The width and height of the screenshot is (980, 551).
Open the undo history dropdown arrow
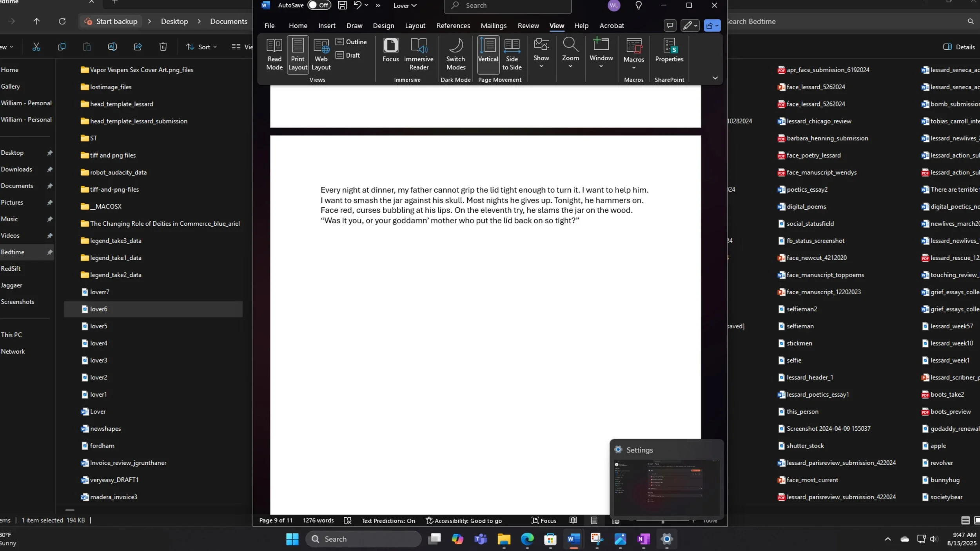(366, 5)
